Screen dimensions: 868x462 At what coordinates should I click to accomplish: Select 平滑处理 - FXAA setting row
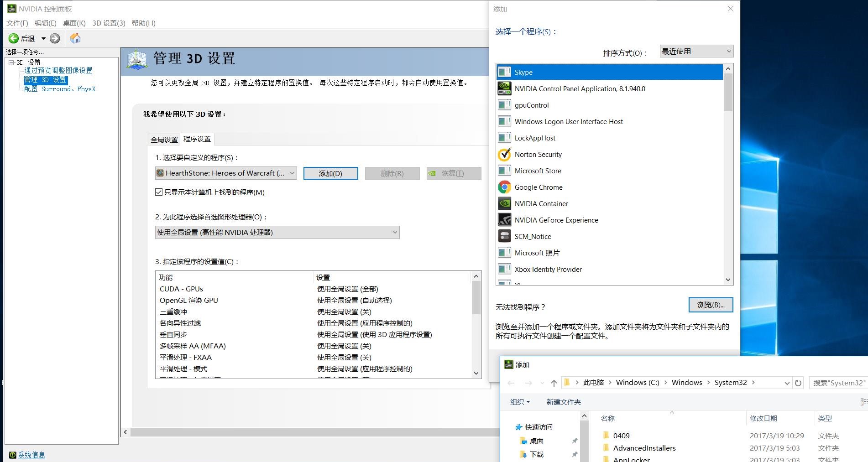tap(314, 357)
